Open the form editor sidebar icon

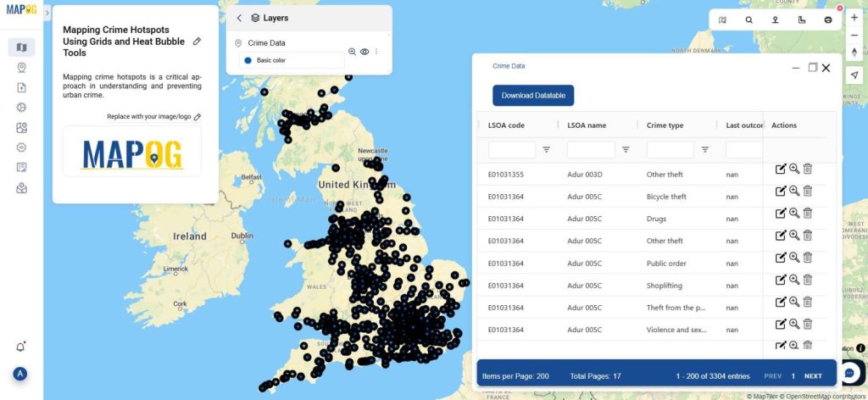pos(21,167)
